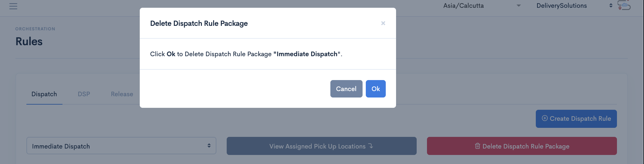Confirm deletion with the Ok button

click(x=376, y=89)
